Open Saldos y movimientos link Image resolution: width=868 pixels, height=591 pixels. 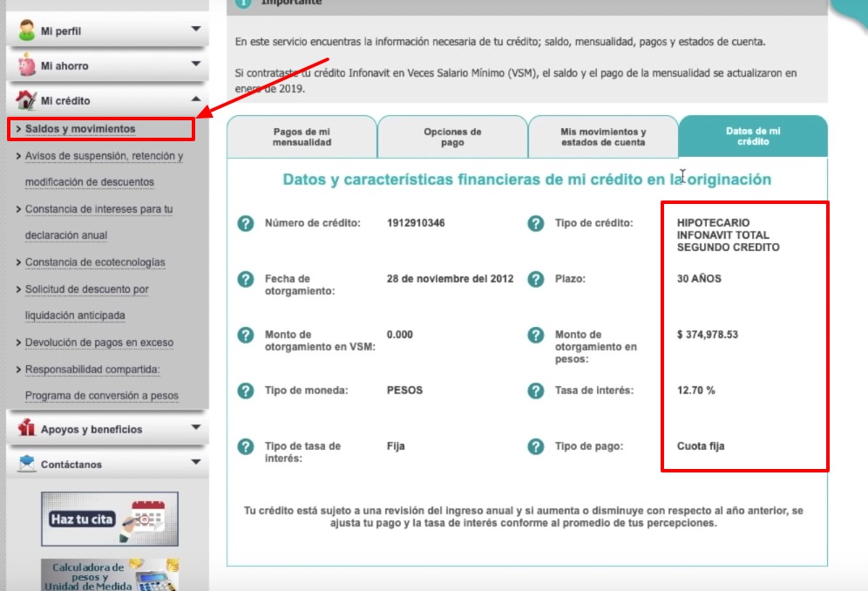pos(80,128)
